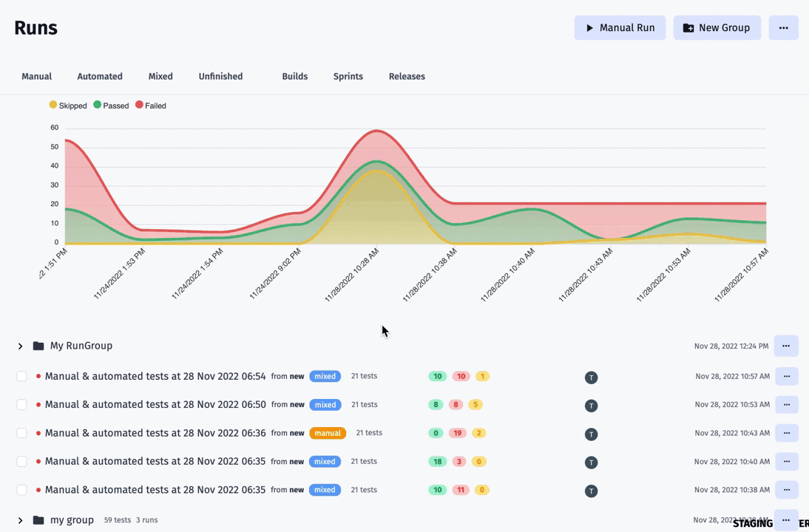Open the run from 28 Nov 2022 06:50
This screenshot has width=809, height=532.
pos(155,405)
